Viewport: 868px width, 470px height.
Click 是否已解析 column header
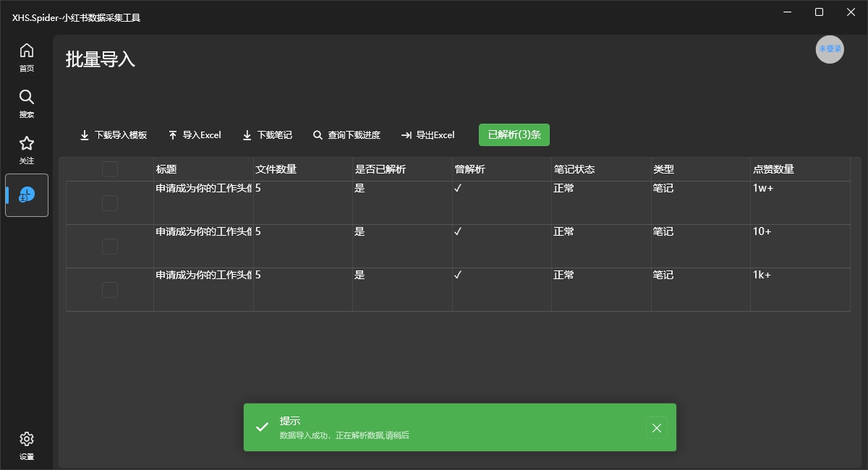[x=402, y=169]
